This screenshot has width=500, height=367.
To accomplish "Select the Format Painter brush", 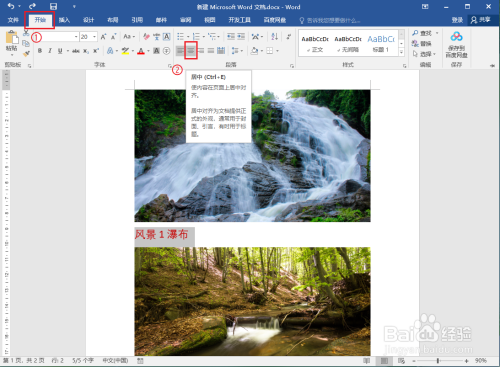I will (26, 53).
